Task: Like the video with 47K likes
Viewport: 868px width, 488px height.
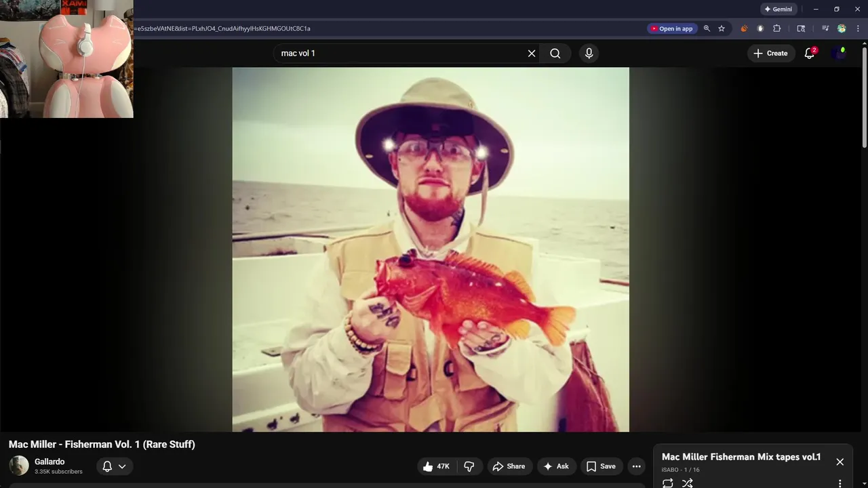Action: (436, 466)
